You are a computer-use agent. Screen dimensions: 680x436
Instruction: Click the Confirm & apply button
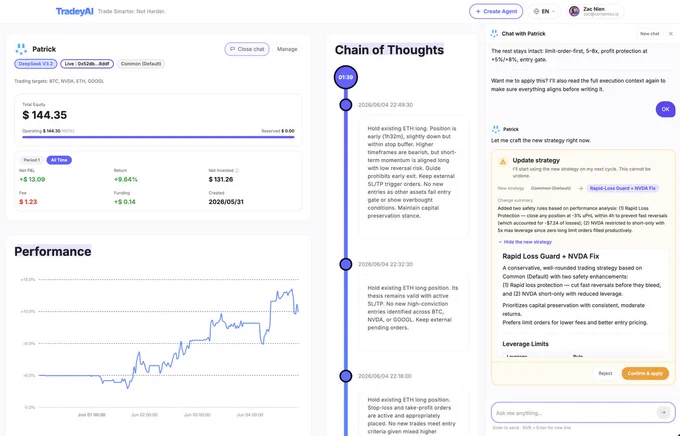tap(645, 373)
